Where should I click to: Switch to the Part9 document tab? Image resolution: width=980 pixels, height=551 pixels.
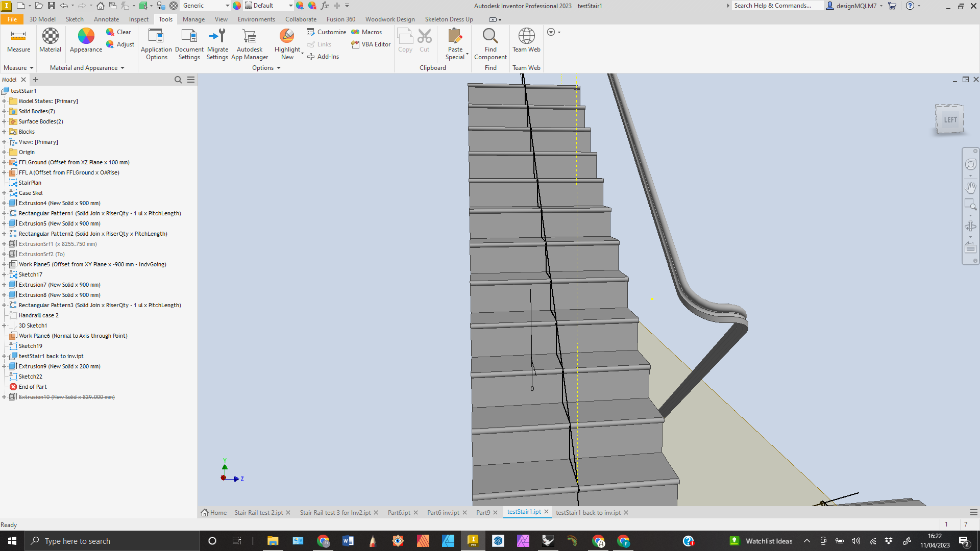483,512
